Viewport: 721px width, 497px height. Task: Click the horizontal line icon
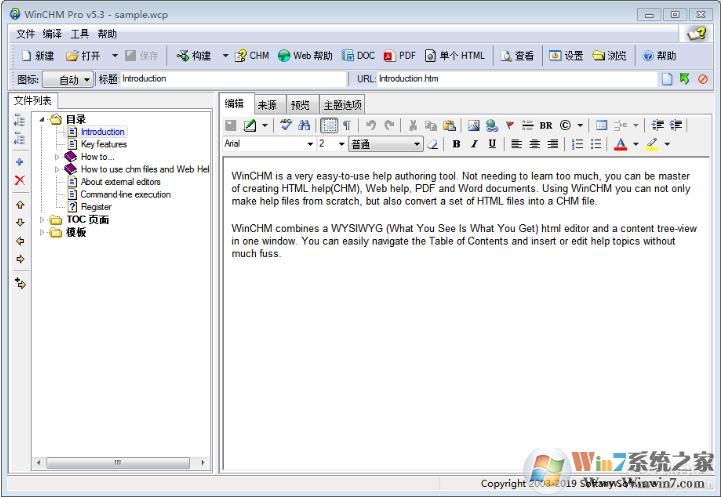pos(527,125)
